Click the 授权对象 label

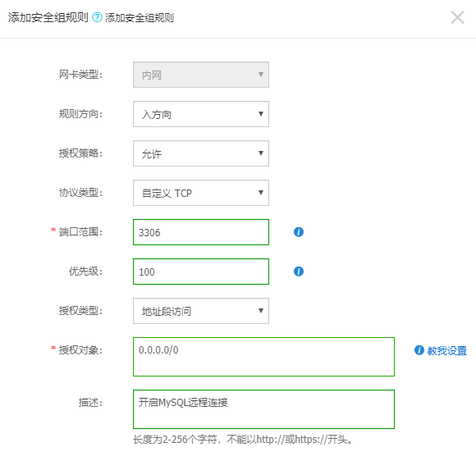(80, 350)
